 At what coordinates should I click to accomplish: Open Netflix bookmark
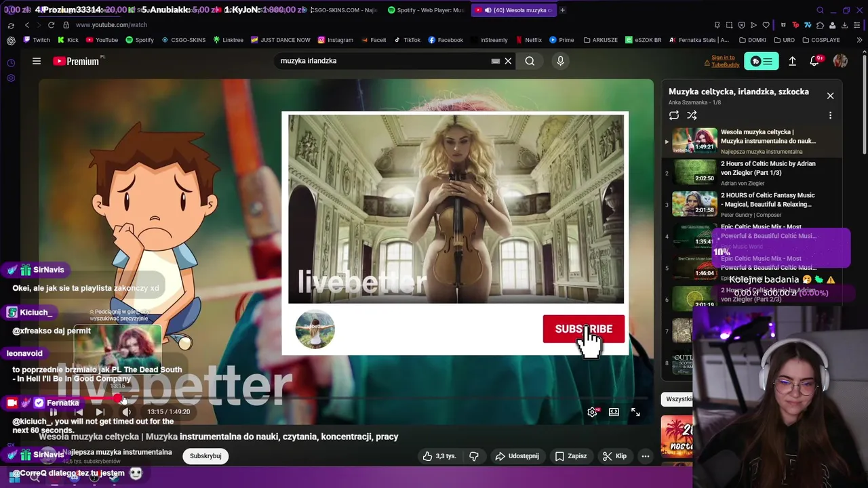click(529, 40)
